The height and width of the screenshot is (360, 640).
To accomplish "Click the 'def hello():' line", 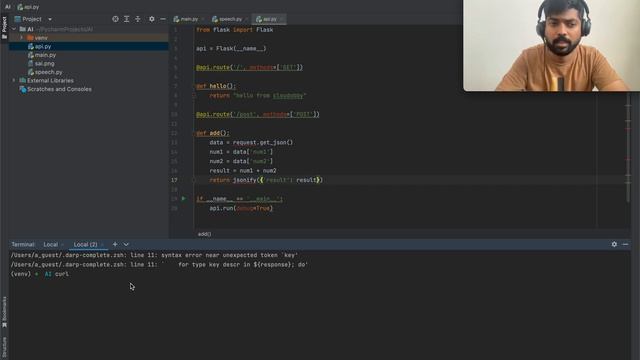I will pos(216,86).
